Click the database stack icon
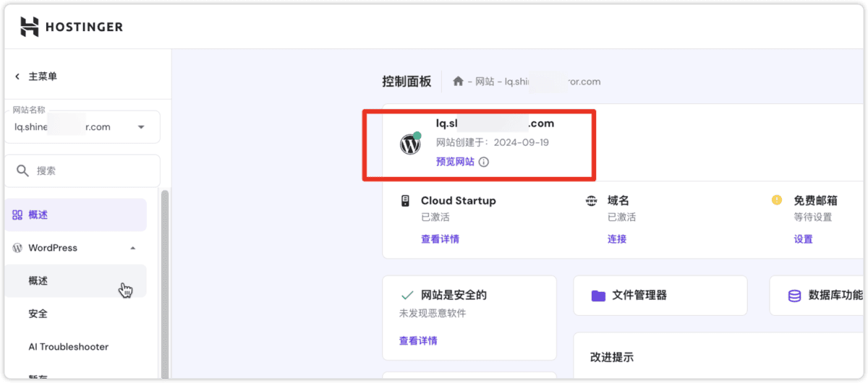 click(794, 296)
